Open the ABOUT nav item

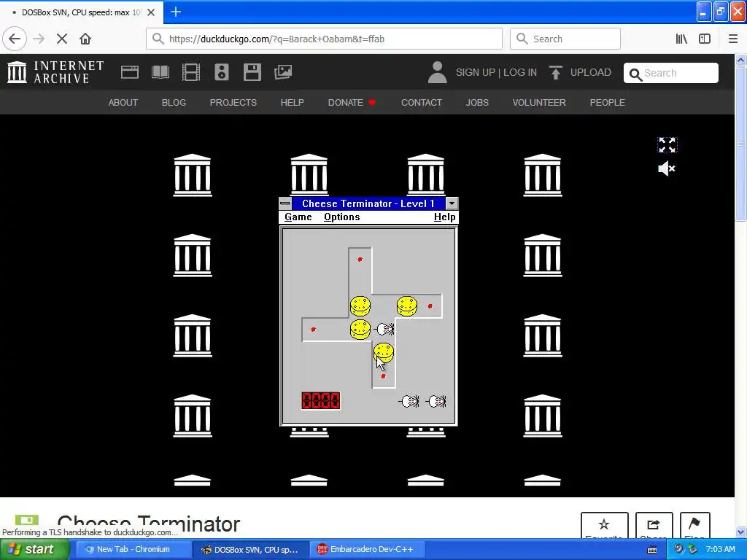point(123,102)
